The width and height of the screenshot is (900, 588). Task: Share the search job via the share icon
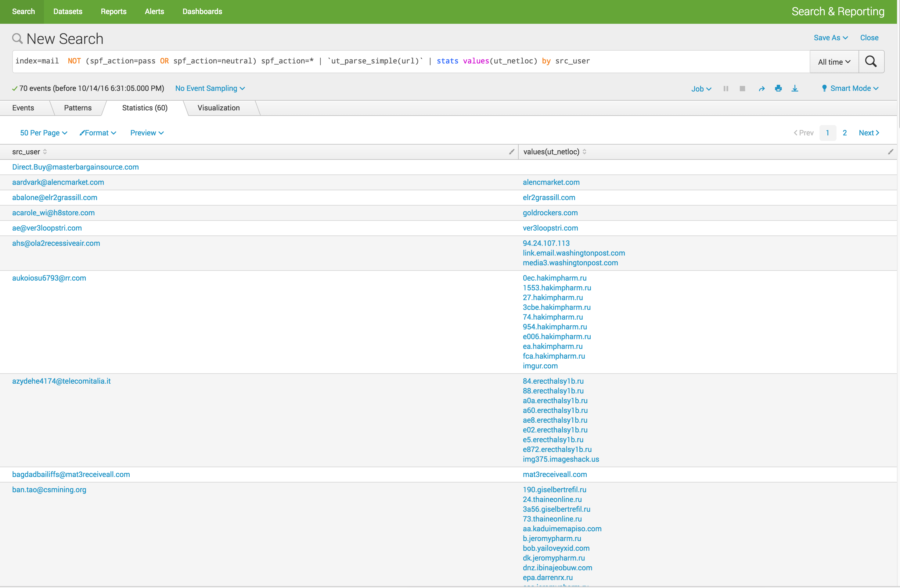761,88
